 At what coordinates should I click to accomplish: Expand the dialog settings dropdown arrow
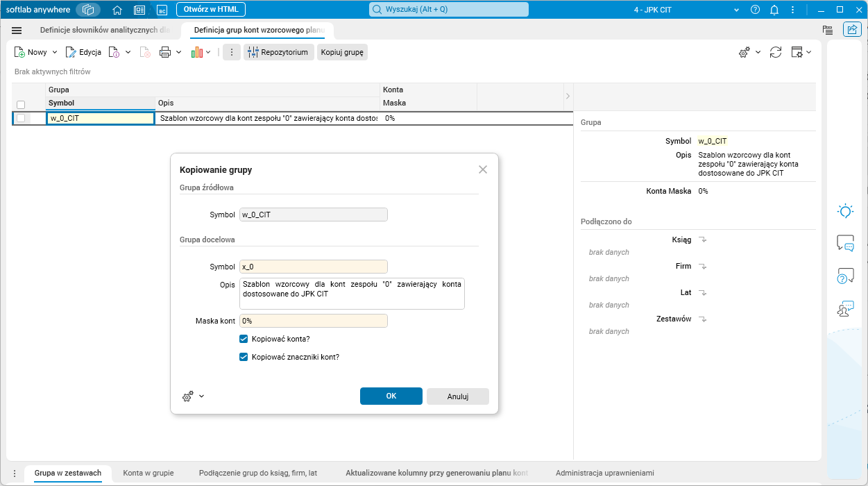[x=201, y=396]
